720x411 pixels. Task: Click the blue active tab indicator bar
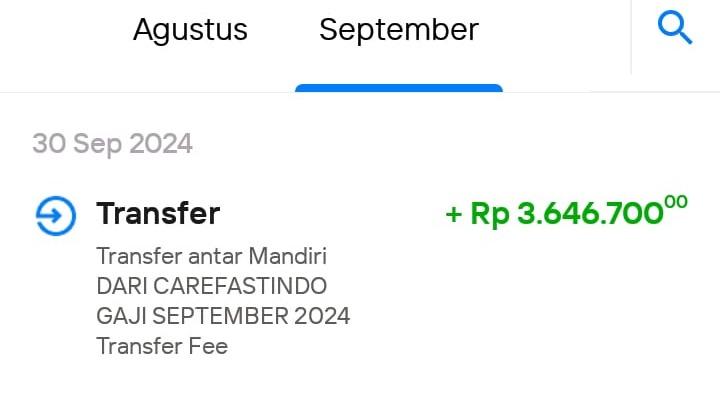tap(399, 88)
